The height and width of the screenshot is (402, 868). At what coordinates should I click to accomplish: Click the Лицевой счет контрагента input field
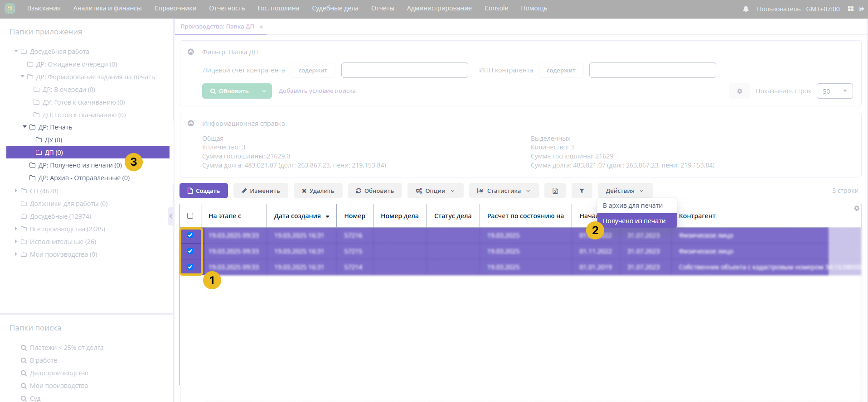[x=404, y=71]
